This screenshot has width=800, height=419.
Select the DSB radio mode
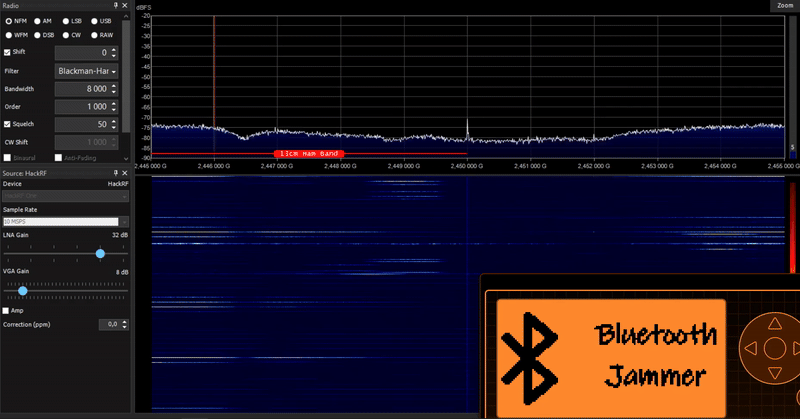[x=37, y=35]
